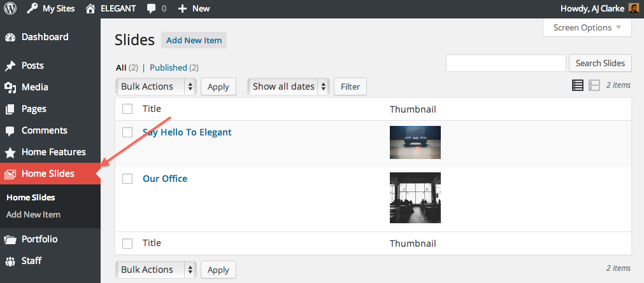
Task: Select Add New Item in sidebar submenu
Action: tap(33, 214)
